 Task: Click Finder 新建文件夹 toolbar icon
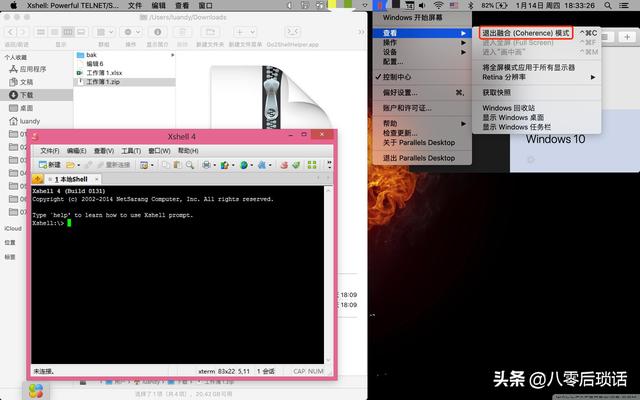(210, 32)
